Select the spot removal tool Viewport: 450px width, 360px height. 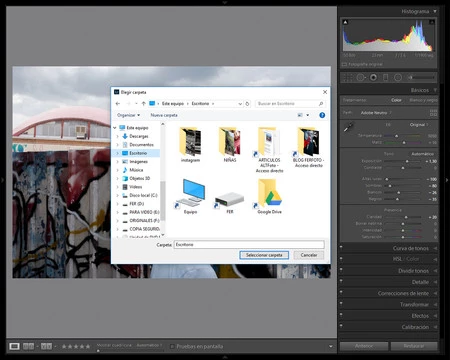pyautogui.click(x=360, y=78)
